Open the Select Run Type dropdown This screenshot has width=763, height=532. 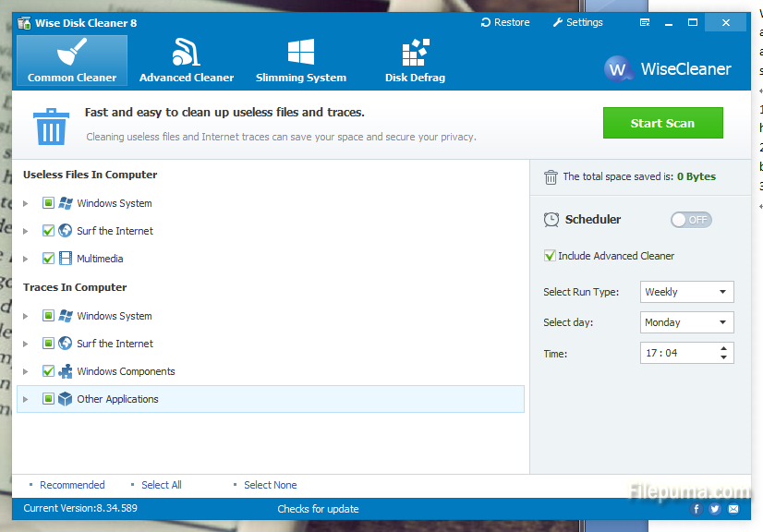[687, 292]
